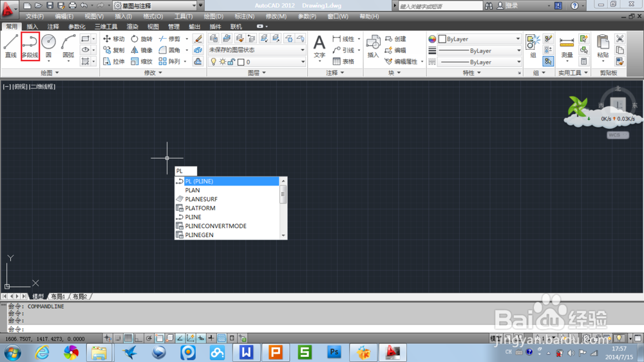Viewport: 644px width, 362px height.
Task: Click the keyword search input field
Action: click(x=440, y=6)
